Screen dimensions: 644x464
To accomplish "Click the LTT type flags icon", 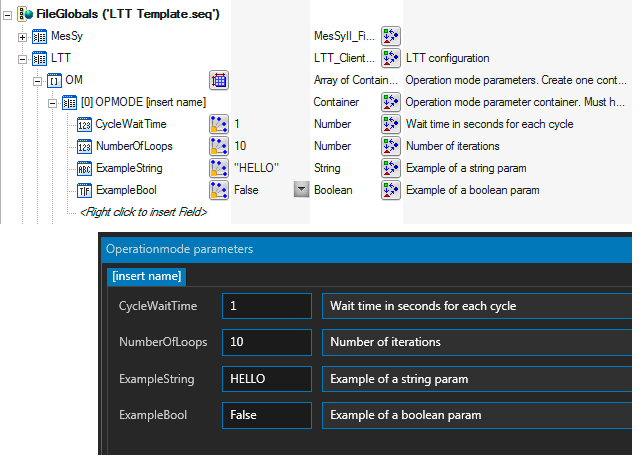I will pos(391,58).
